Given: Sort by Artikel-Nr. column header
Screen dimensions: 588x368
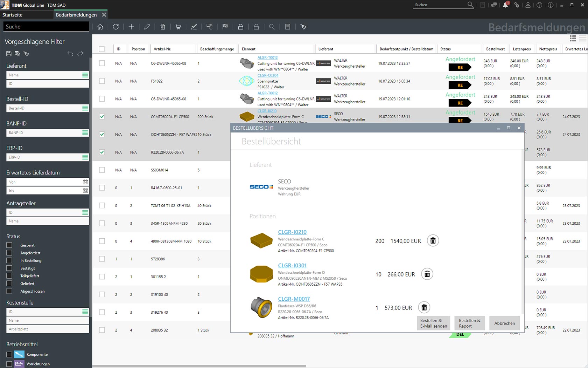Looking at the screenshot, I should (x=162, y=49).
